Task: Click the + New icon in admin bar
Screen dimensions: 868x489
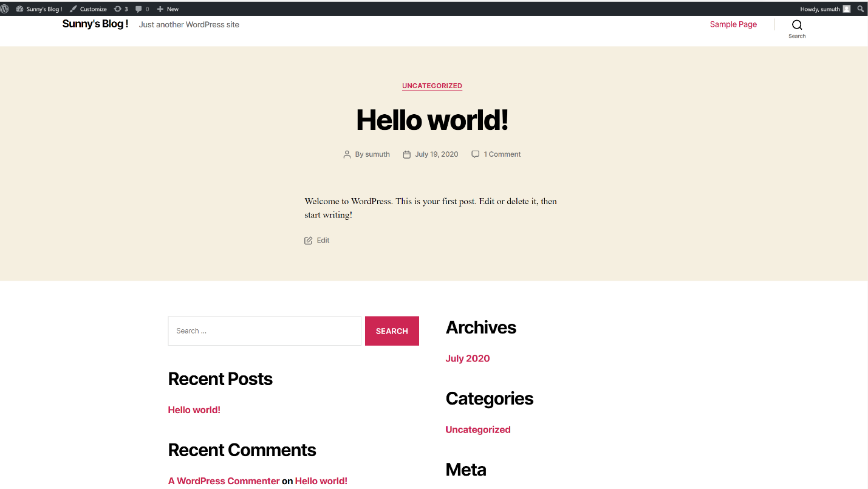Action: click(x=160, y=8)
